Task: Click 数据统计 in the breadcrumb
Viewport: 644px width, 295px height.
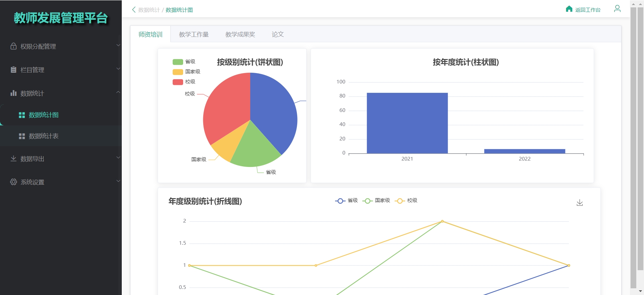Action: (149, 10)
